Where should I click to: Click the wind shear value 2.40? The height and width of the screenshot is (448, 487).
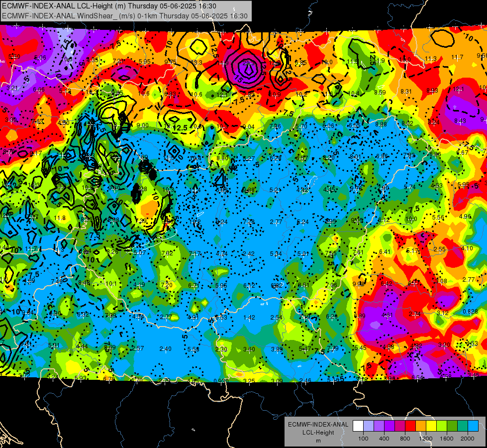pyautogui.click(x=165, y=349)
